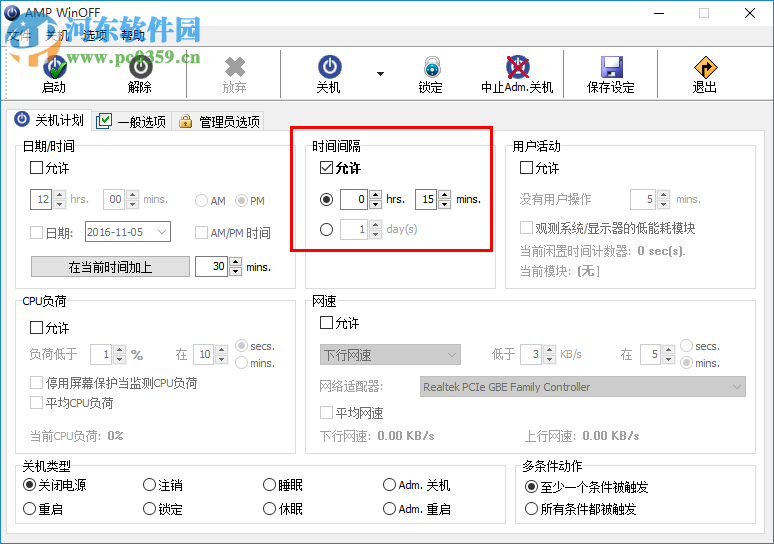Screen dimensions: 774x544
Task: Select 至少一个条件被触发 option
Action: (x=531, y=487)
